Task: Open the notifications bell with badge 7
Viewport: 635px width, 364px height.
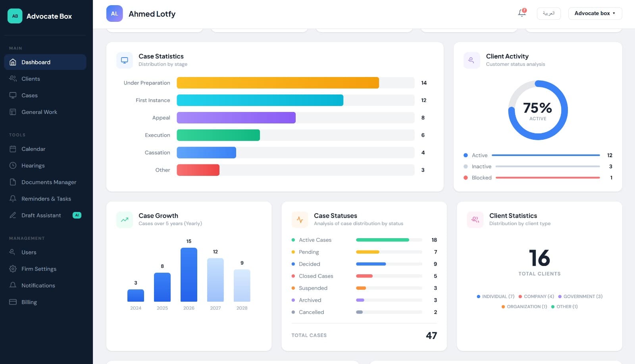Action: tap(521, 13)
